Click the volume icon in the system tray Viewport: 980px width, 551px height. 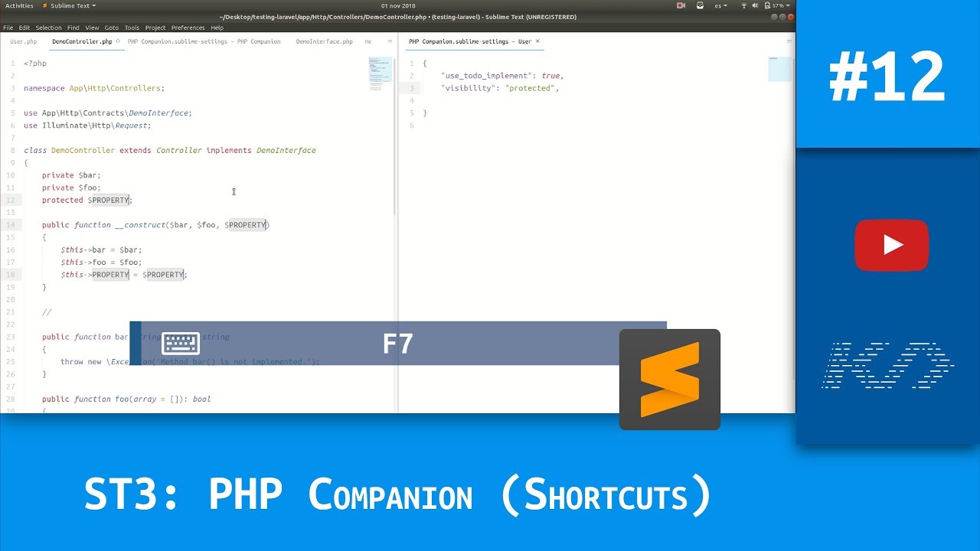pyautogui.click(x=755, y=5)
